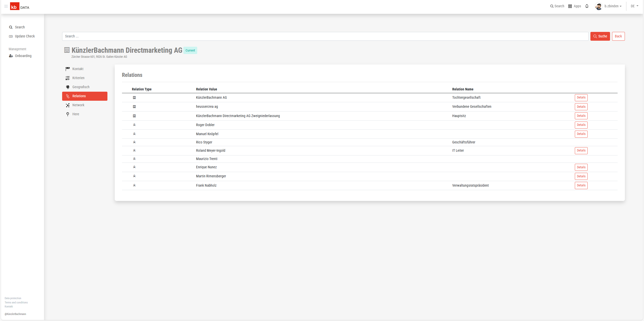Open Details for Roland Meyer-Ingold

(x=581, y=150)
